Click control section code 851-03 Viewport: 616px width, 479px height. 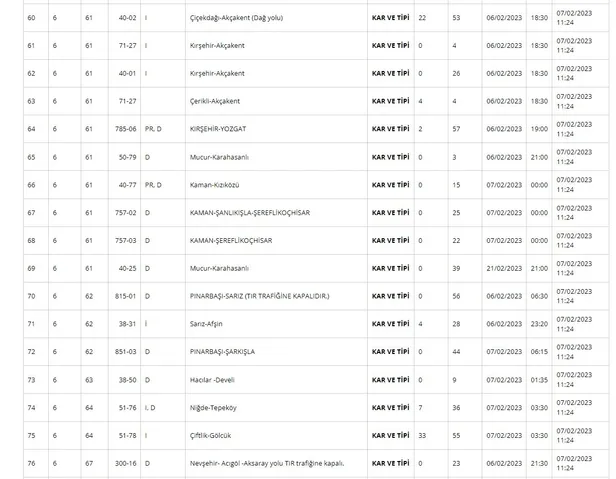(125, 352)
